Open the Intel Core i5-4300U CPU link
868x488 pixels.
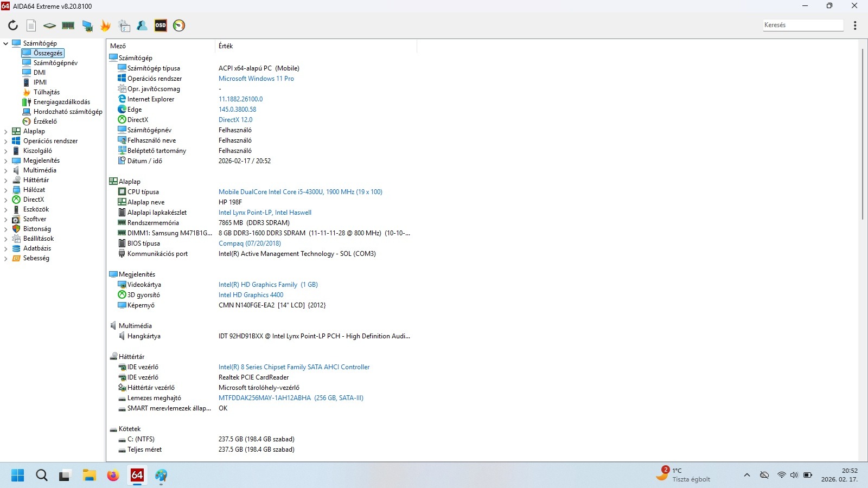(x=301, y=192)
